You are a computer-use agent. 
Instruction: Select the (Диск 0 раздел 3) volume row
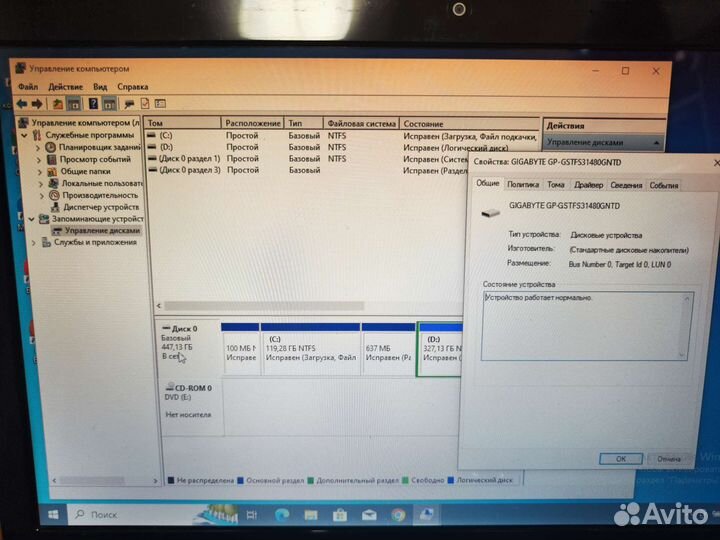(307, 170)
